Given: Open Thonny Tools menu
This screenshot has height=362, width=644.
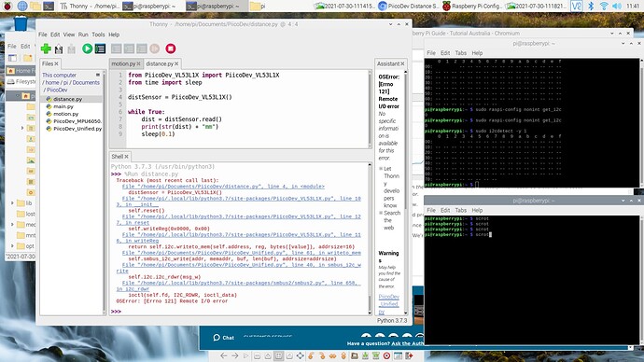Looking at the screenshot, I should (98, 35).
